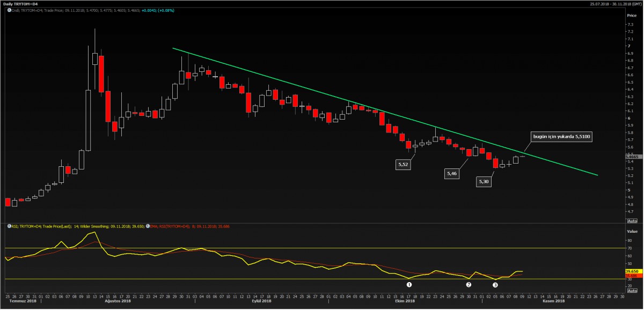Click the Kasım 2018 month label
The width and height of the screenshot is (644, 310).
[553, 301]
